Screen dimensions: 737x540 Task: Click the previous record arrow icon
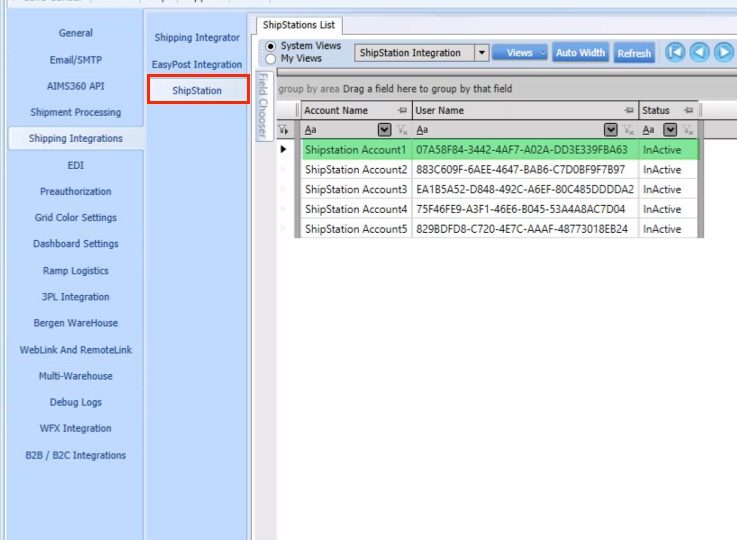coord(700,53)
